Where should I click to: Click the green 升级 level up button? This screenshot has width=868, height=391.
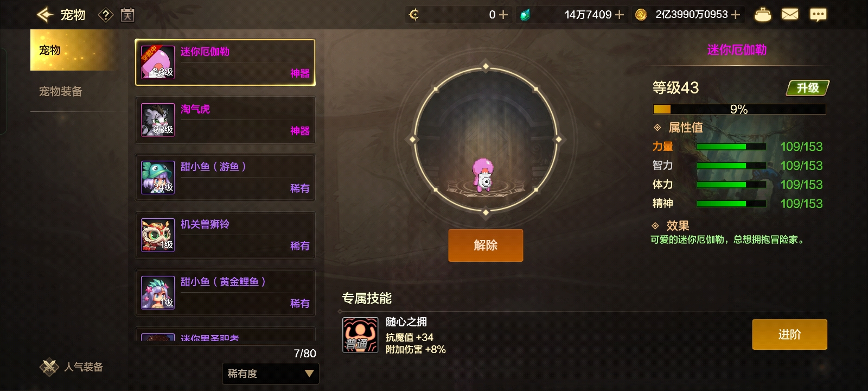[x=808, y=88]
